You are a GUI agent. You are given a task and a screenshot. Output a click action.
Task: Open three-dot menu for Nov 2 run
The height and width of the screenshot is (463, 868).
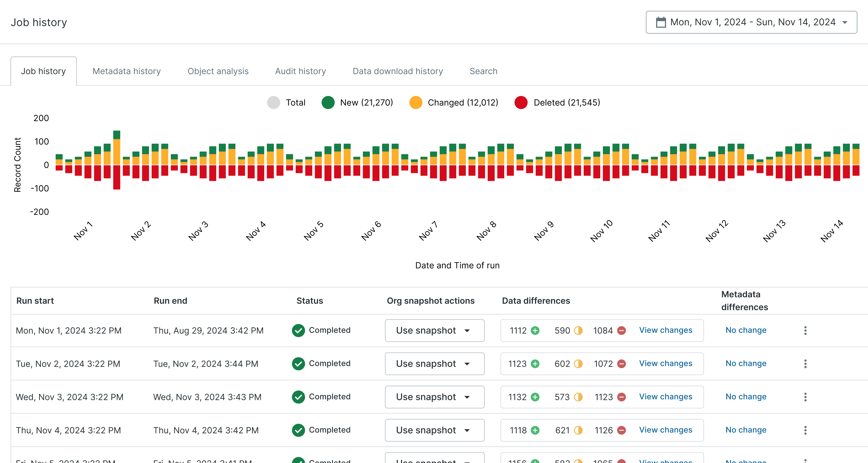pos(805,364)
